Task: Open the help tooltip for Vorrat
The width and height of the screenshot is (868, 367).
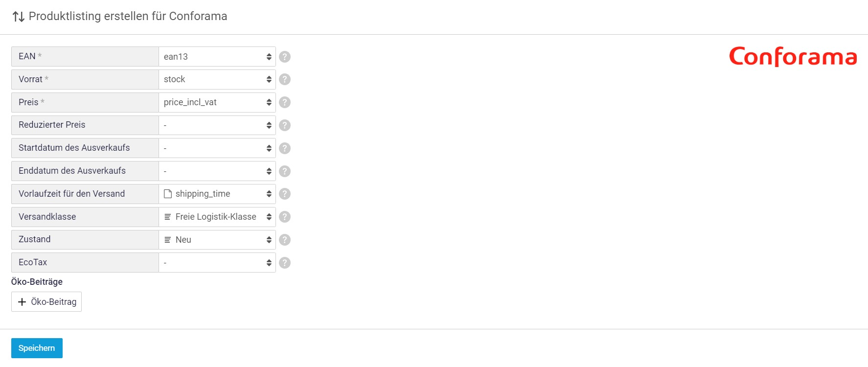Action: (x=285, y=79)
